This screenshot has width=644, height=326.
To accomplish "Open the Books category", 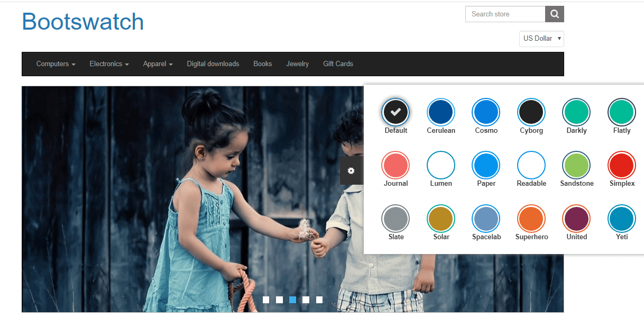I will (262, 64).
